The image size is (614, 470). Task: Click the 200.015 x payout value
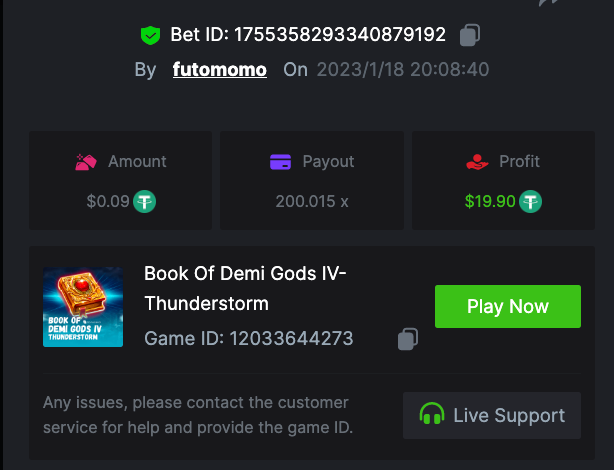pyautogui.click(x=312, y=201)
